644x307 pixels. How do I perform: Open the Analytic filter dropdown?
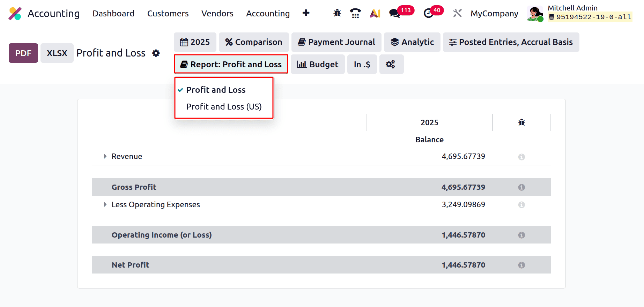tap(412, 42)
